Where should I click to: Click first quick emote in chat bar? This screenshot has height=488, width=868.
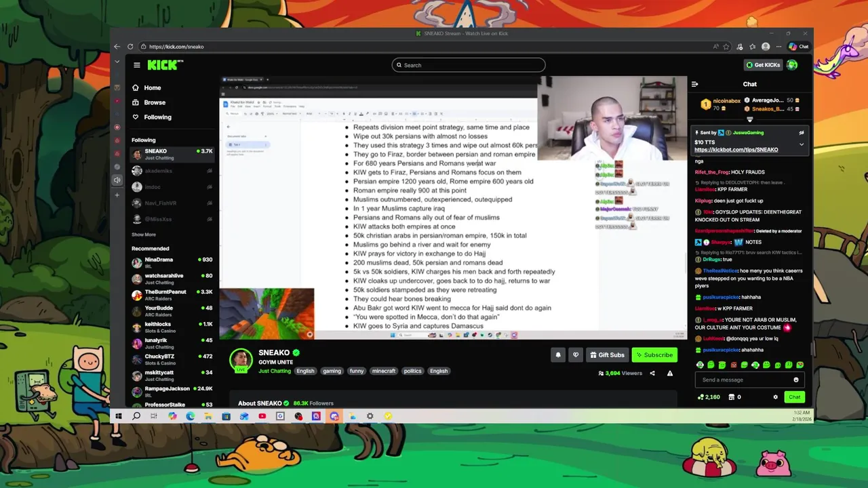coord(700,365)
